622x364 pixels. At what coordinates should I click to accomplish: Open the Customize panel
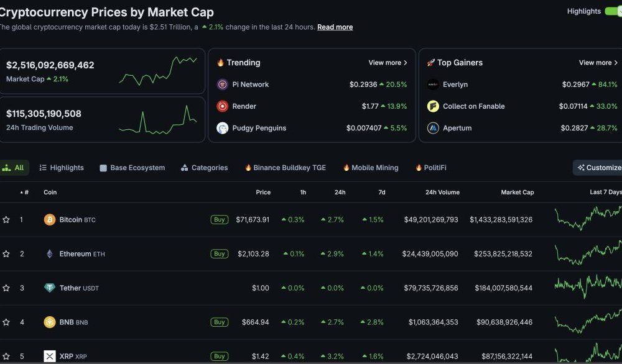coord(599,167)
